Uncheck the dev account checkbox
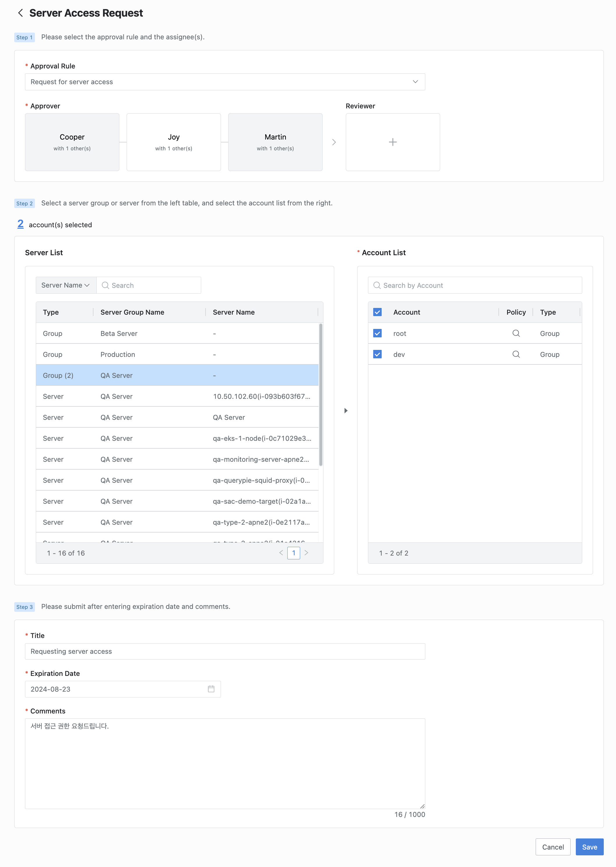The height and width of the screenshot is (867, 616). point(377,354)
